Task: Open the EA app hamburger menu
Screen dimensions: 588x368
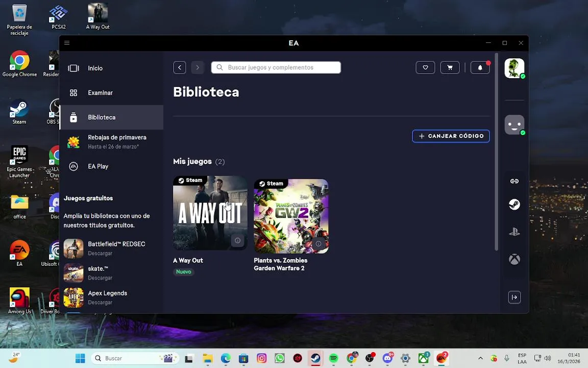Action: (x=67, y=43)
